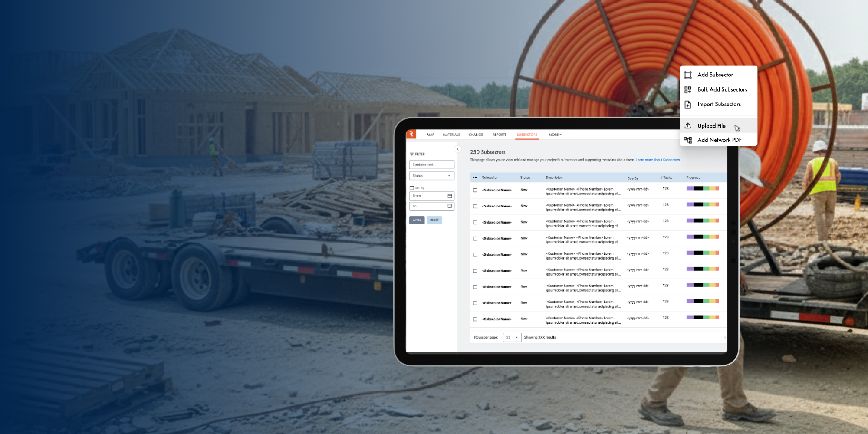Screen dimensions: 868x434
Task: Click the Subsector column header
Action: point(490,178)
